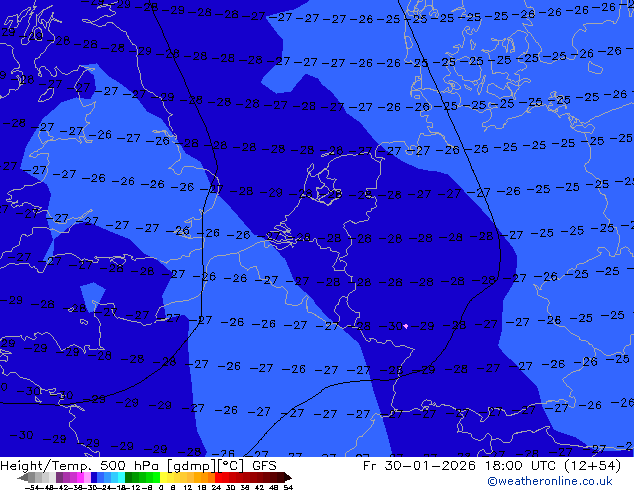This screenshot has height=490, width=634.
Task: Pick the cyan swatch in color legend
Action: coord(121,477)
